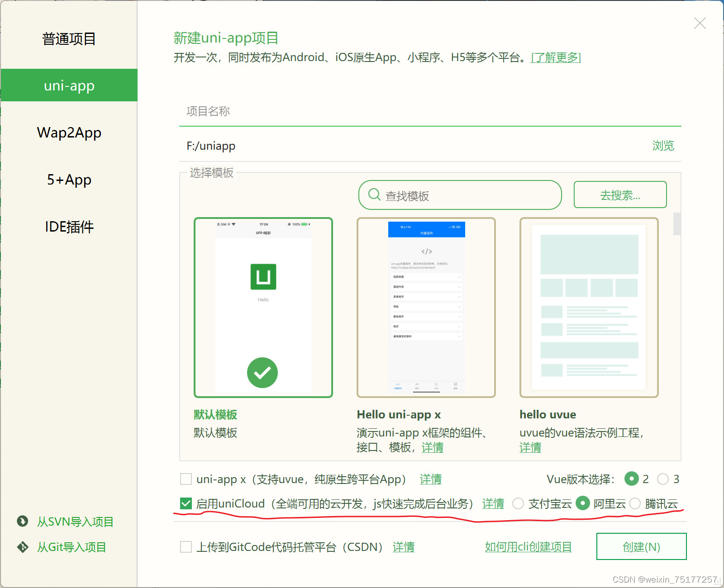724x588 pixels.
Task: Click the close X icon of the dialog
Action: (x=700, y=23)
